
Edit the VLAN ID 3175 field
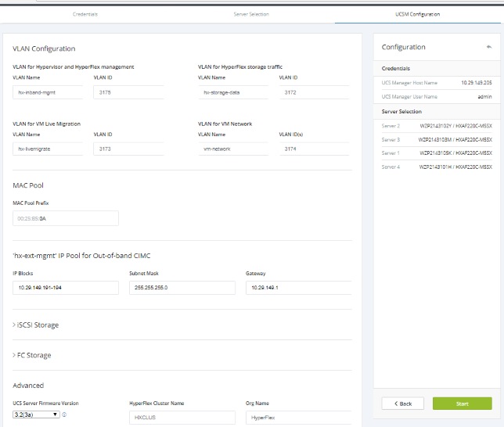point(128,92)
